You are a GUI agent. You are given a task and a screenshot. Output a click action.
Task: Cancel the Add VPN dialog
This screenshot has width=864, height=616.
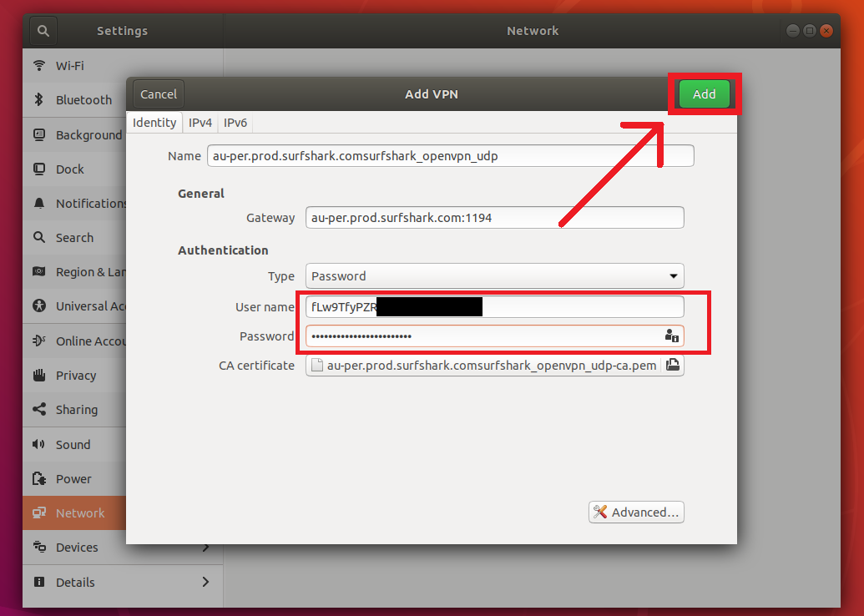(x=159, y=94)
